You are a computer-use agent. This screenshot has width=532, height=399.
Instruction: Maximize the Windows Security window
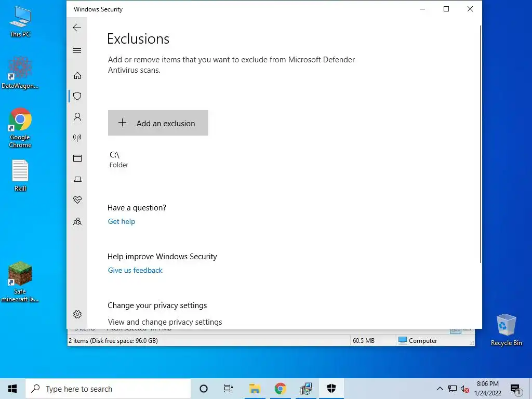click(x=446, y=9)
